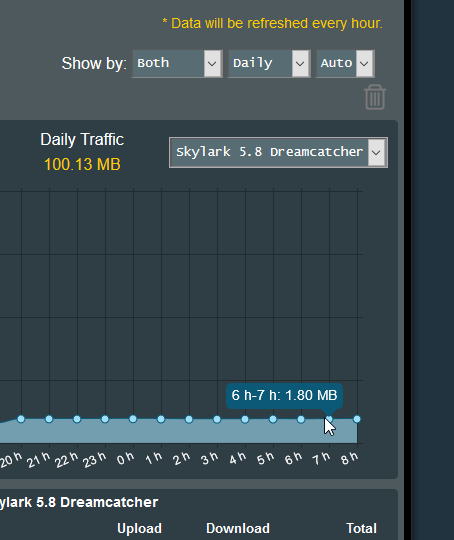Click the Download column header

coord(238,528)
